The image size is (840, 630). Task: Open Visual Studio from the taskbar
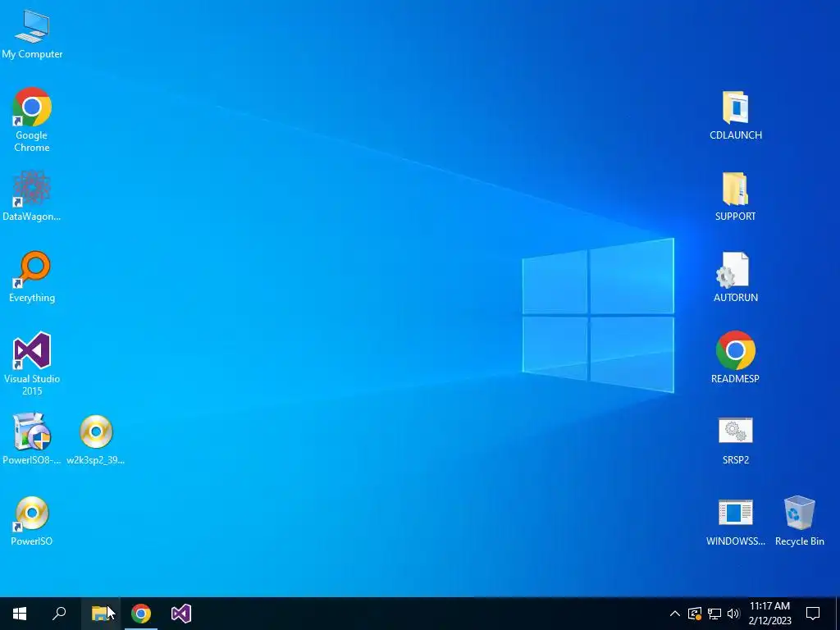click(181, 614)
